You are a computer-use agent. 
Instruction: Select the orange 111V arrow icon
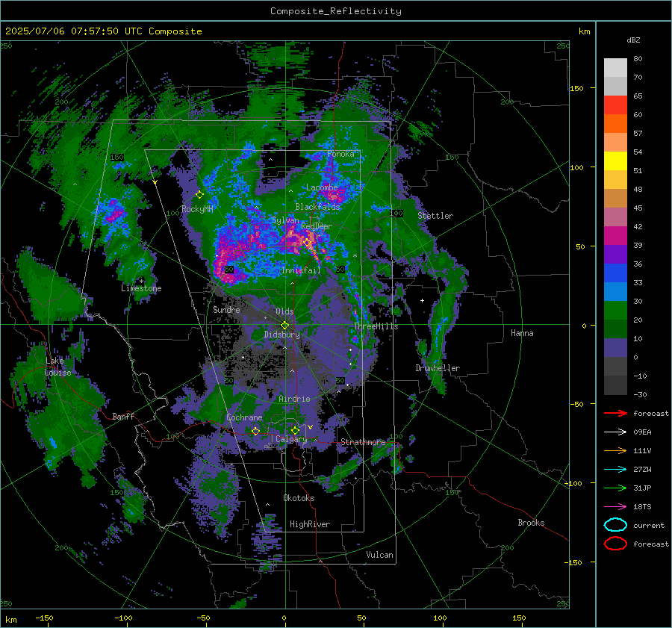pos(615,450)
